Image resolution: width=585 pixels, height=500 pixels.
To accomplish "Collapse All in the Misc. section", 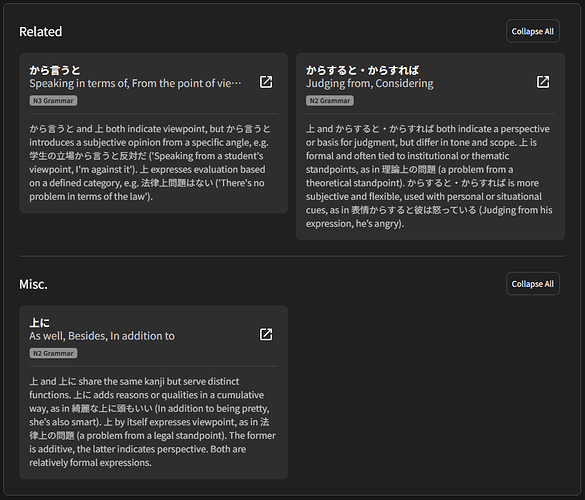I will (x=533, y=284).
